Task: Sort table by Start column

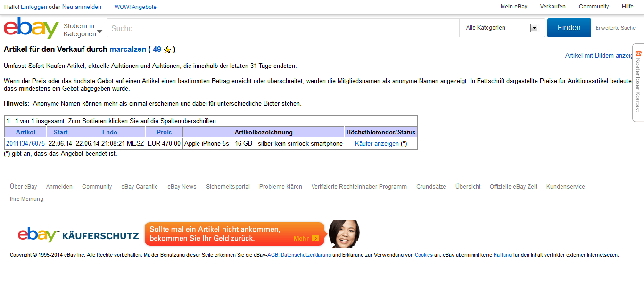Action: tap(60, 132)
